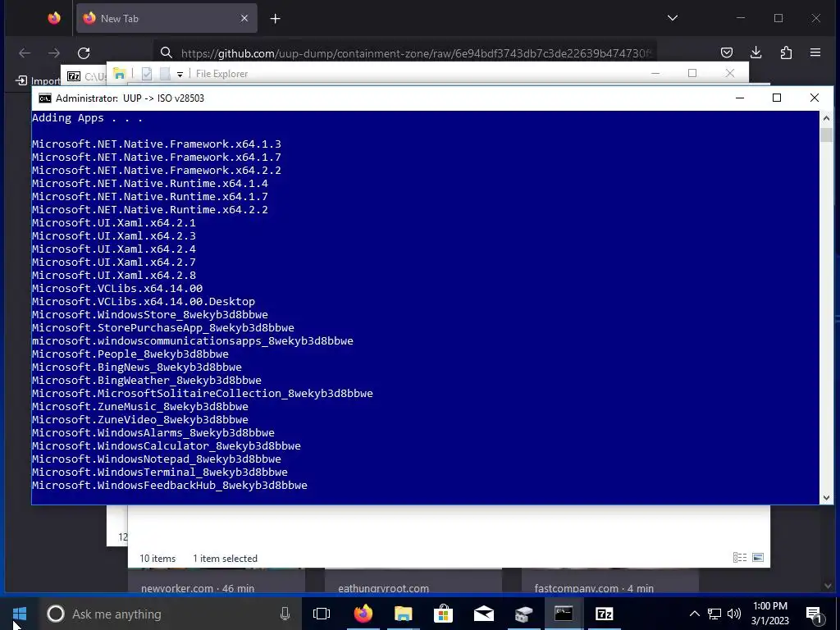The image size is (840, 630).
Task: Click the search magnifier in the address bar
Action: pos(167,52)
